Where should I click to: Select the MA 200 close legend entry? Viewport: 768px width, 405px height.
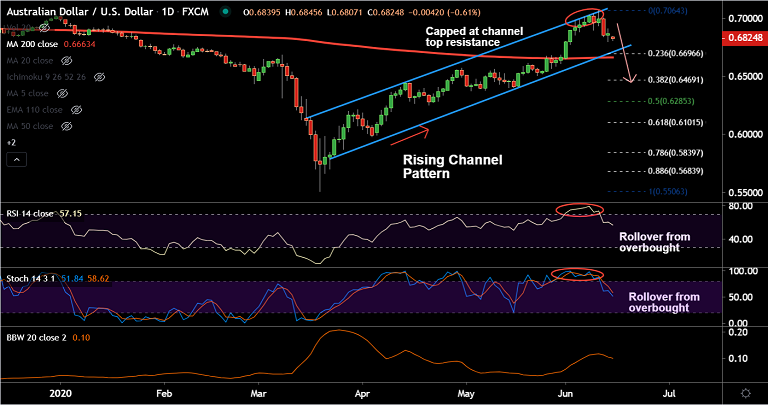32,44
